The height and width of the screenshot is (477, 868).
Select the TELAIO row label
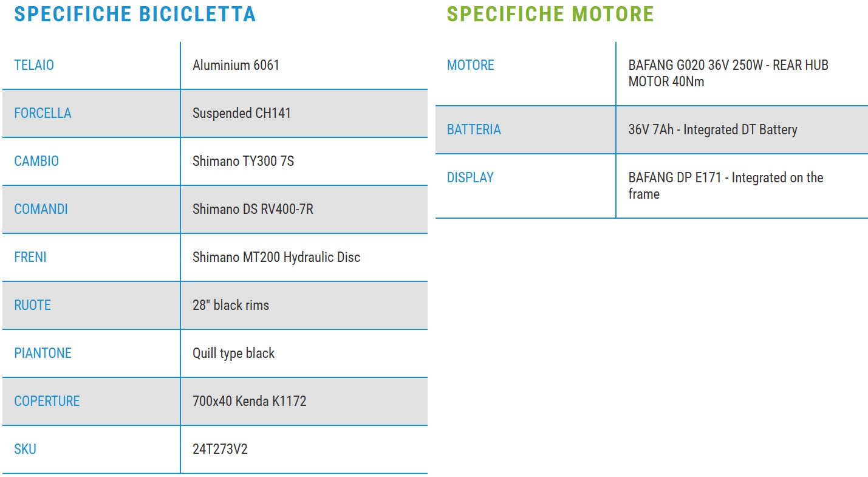coord(34,65)
